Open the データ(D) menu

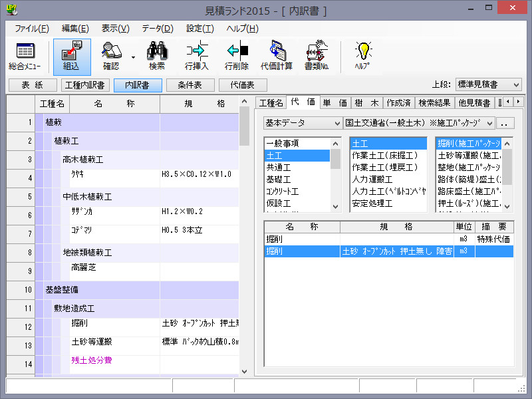[157, 29]
